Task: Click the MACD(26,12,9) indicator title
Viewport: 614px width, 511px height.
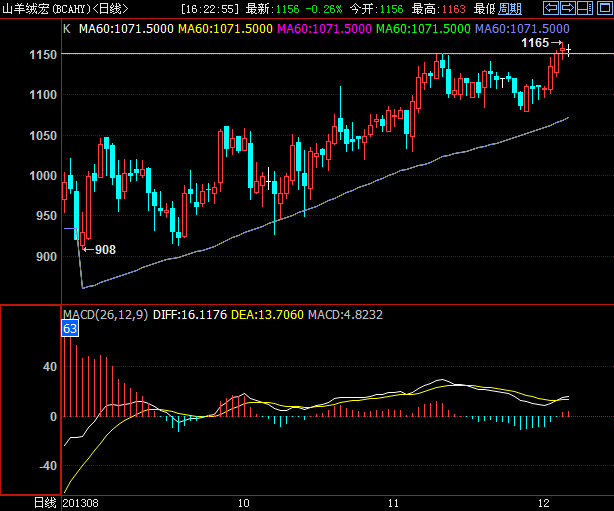Action: pos(105,314)
